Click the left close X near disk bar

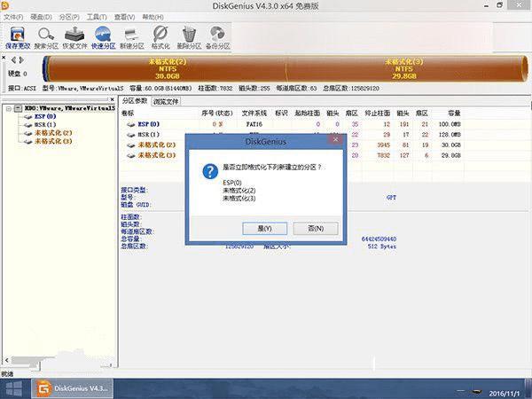4,58
